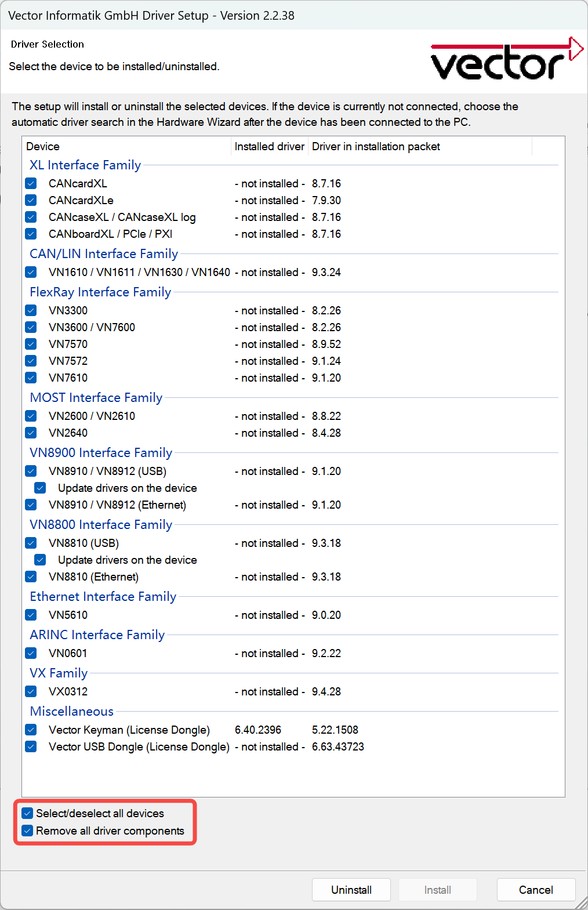The image size is (588, 910).
Task: Click the VN8800 Interface Family group header
Action: coord(101,524)
